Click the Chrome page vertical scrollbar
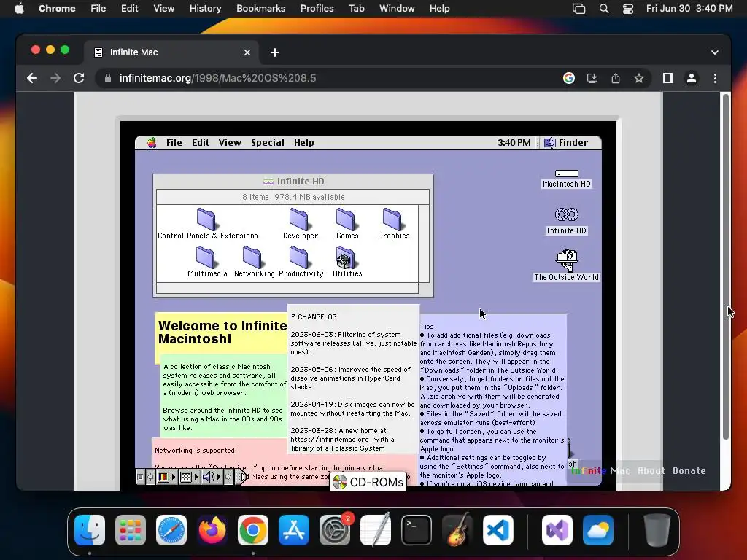The height and width of the screenshot is (560, 747). click(x=726, y=267)
